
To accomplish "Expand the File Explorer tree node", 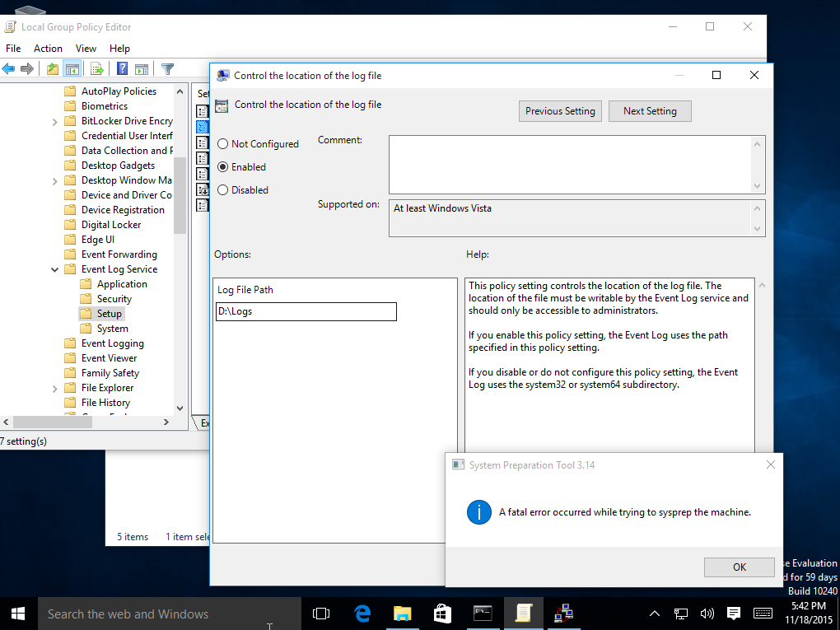I will click(x=54, y=389).
